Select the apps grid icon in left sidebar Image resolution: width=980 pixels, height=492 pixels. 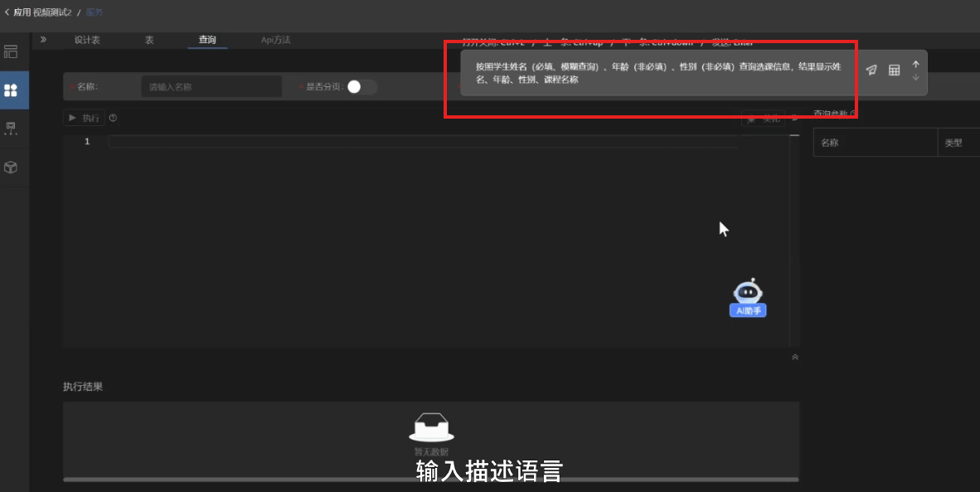pyautogui.click(x=12, y=90)
